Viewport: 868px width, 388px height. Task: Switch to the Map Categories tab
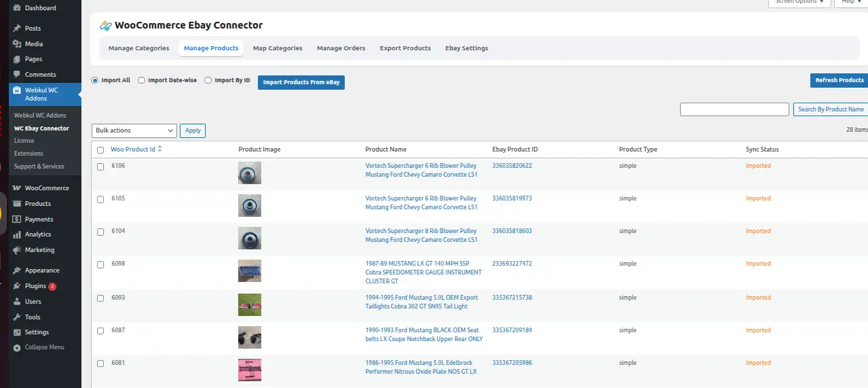point(278,48)
